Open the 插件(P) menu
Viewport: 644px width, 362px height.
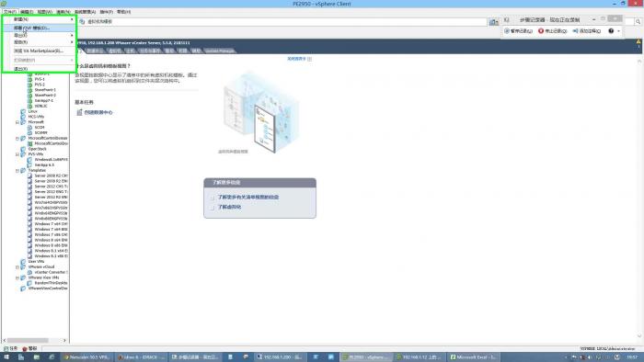[x=107, y=12]
